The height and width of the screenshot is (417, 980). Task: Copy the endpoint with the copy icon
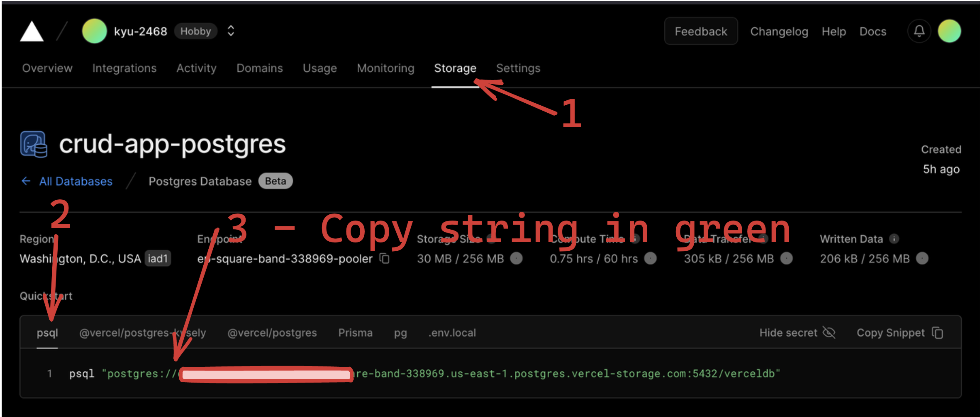(x=385, y=258)
